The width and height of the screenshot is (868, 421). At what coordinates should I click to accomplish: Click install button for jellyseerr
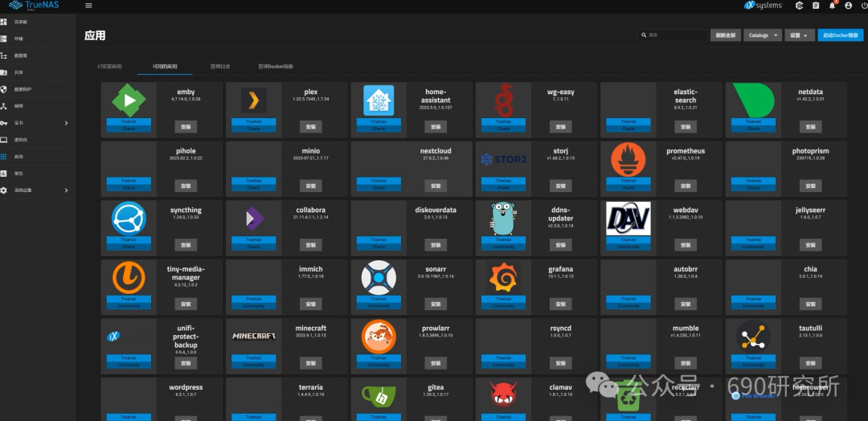coord(810,244)
